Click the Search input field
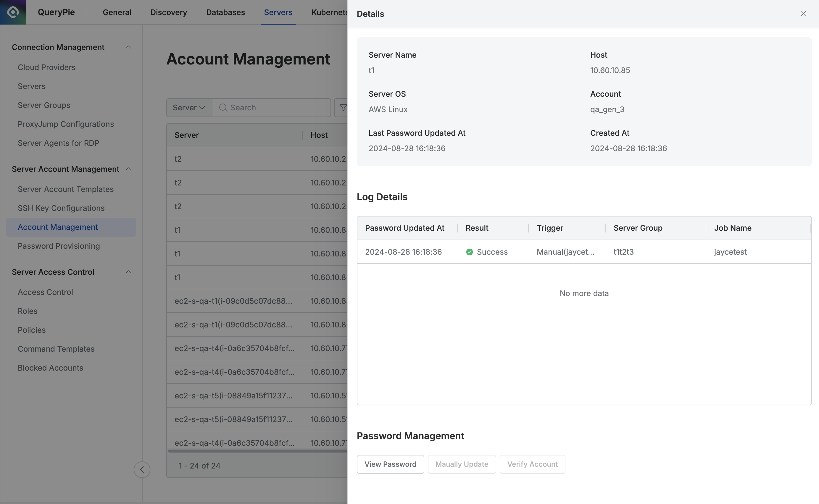 [x=277, y=108]
